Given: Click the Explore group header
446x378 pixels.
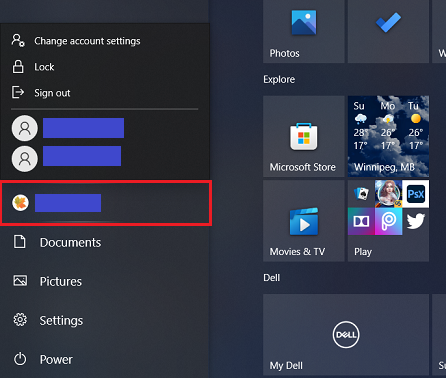Looking at the screenshot, I should point(279,79).
